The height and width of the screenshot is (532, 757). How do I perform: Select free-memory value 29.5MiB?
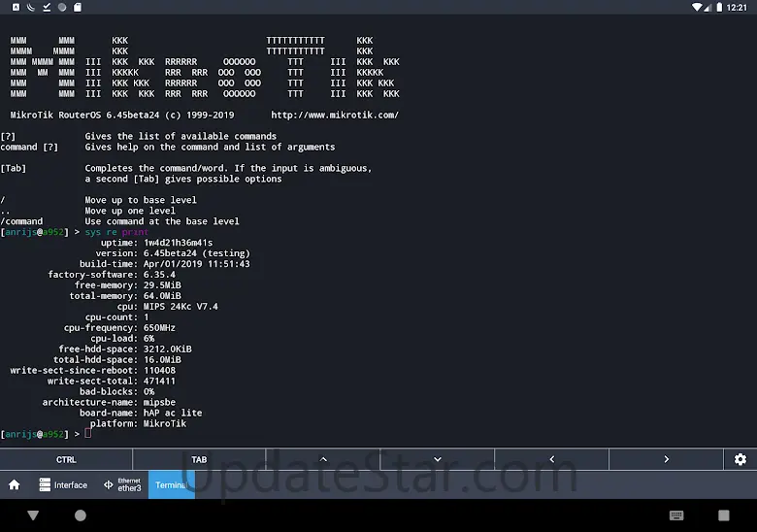pyautogui.click(x=162, y=284)
